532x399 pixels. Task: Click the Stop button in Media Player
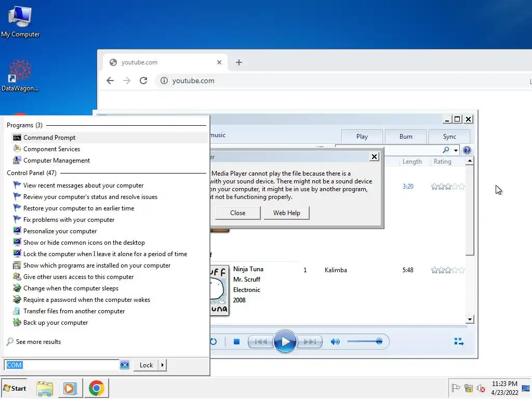coord(236,342)
